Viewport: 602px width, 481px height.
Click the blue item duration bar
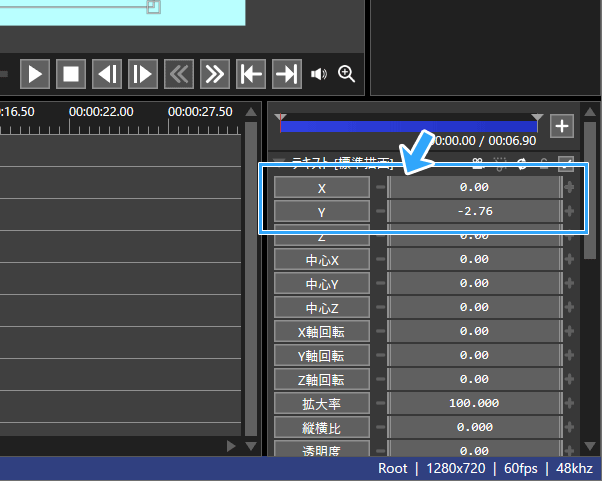[409, 127]
